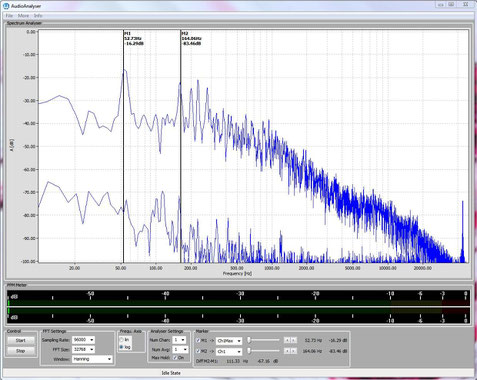Open the Num Chan dropdown
Image resolution: width=477 pixels, height=380 pixels.
pos(179,340)
